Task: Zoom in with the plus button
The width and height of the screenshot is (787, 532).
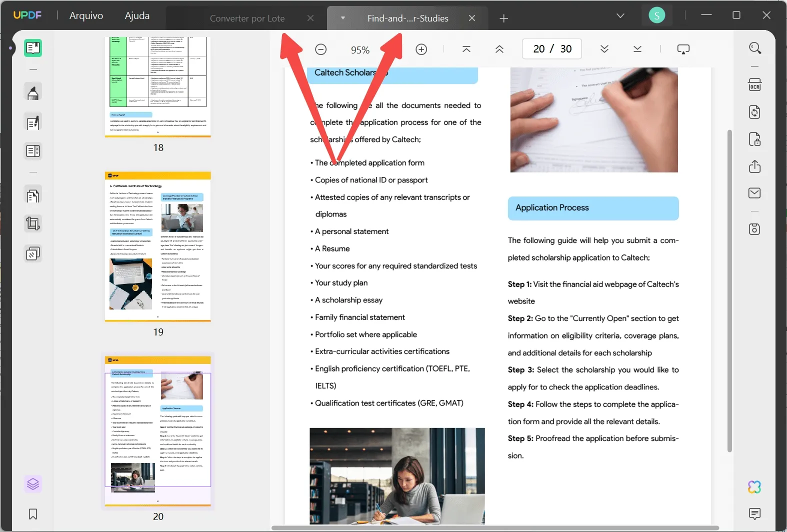Action: tap(421, 49)
